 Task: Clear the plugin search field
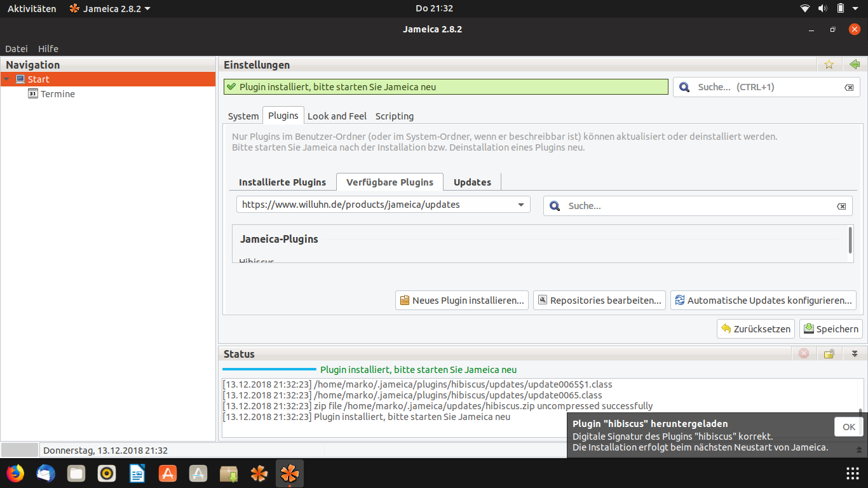coord(841,207)
